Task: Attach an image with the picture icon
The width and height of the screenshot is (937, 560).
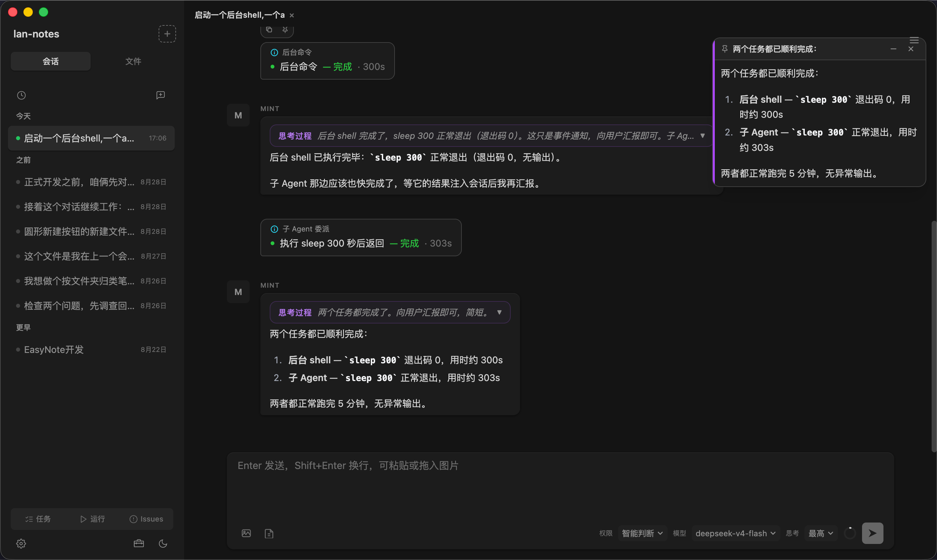Action: click(246, 533)
